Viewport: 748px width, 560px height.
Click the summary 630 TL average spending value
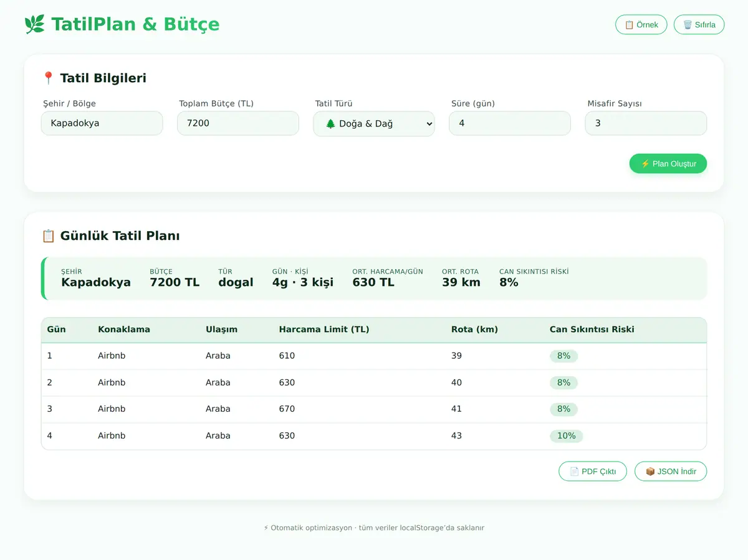pyautogui.click(x=373, y=282)
